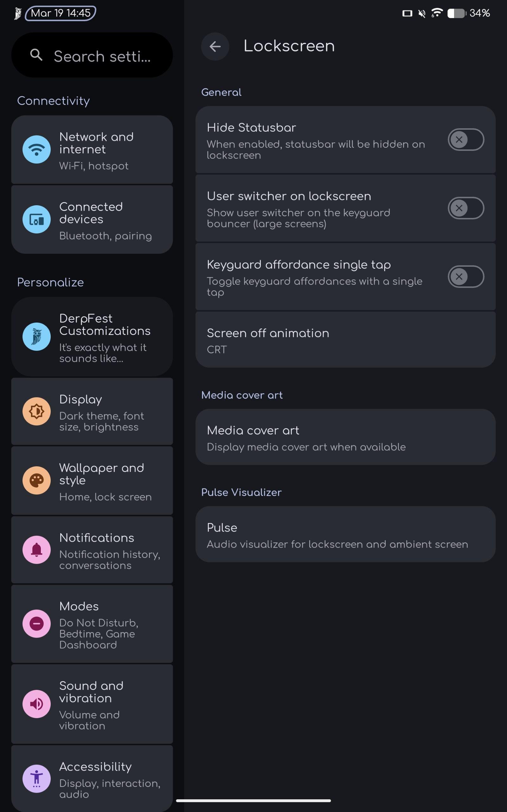Open DerpFest Customizations owl icon
Screen dimensions: 507x812
pyautogui.click(x=36, y=337)
